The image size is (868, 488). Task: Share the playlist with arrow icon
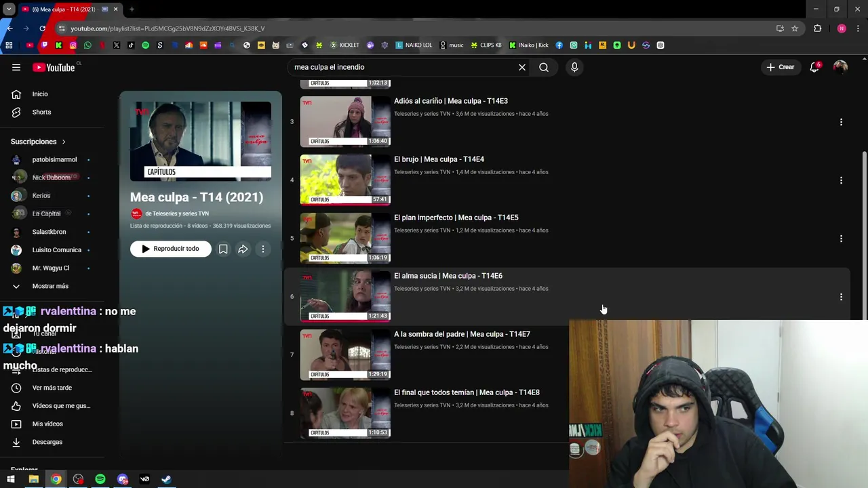(x=243, y=249)
